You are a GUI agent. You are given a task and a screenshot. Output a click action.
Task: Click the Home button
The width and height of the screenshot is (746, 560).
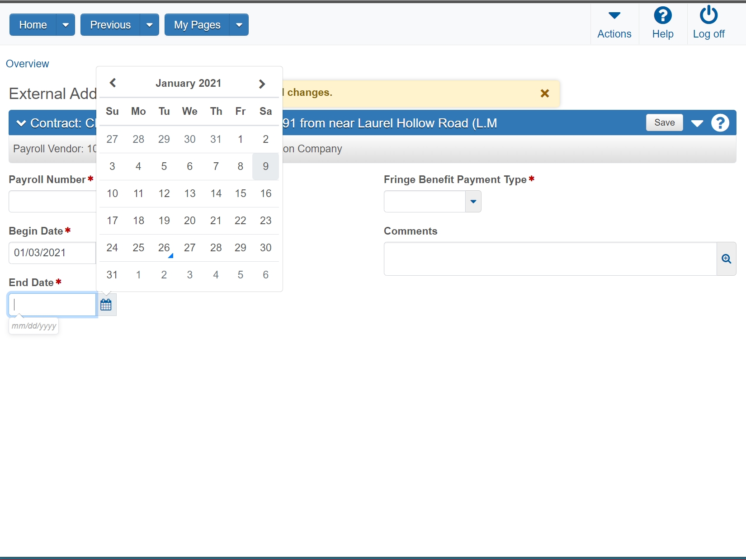[x=33, y=25]
